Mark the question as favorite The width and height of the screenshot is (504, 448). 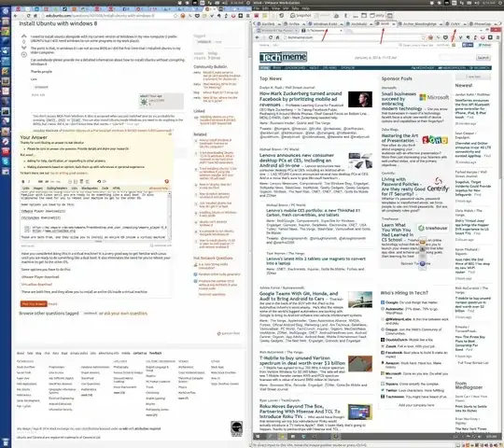tap(23, 55)
